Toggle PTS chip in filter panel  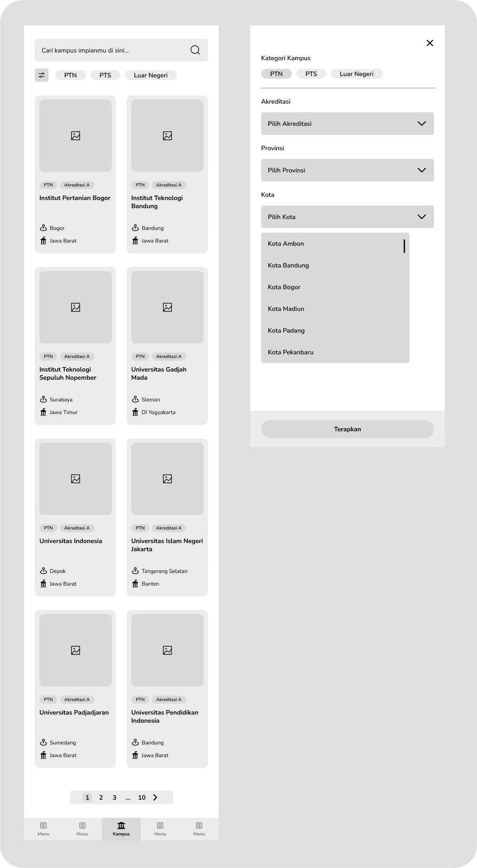click(311, 74)
